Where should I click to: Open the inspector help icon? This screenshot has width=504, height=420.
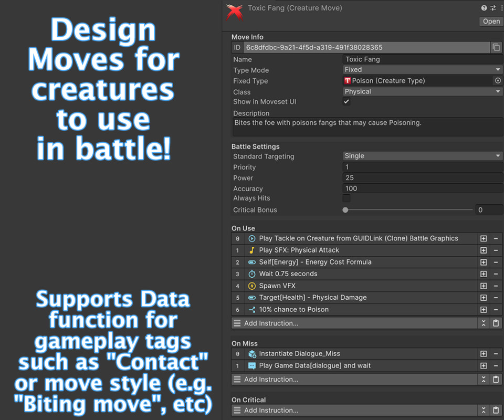pos(484,8)
